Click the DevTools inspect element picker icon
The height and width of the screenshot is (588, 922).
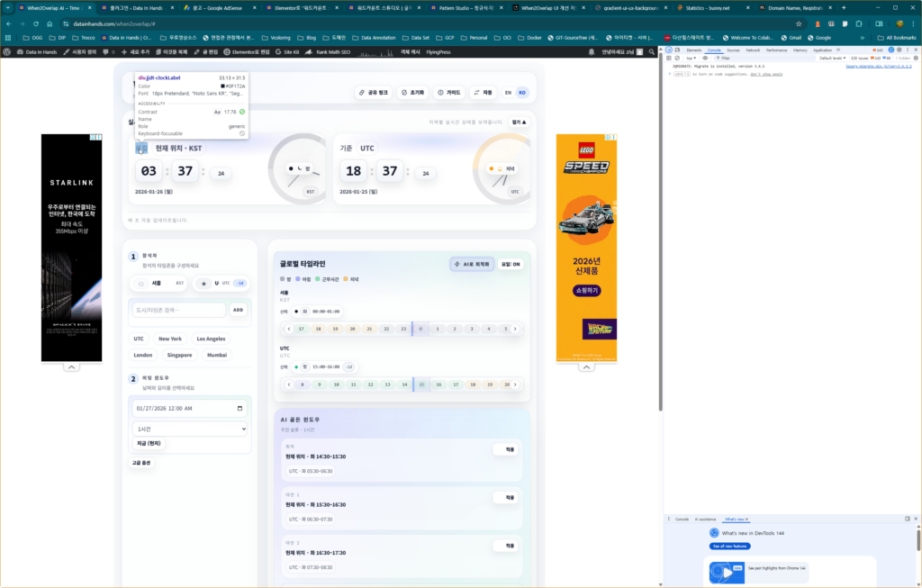click(x=670, y=50)
